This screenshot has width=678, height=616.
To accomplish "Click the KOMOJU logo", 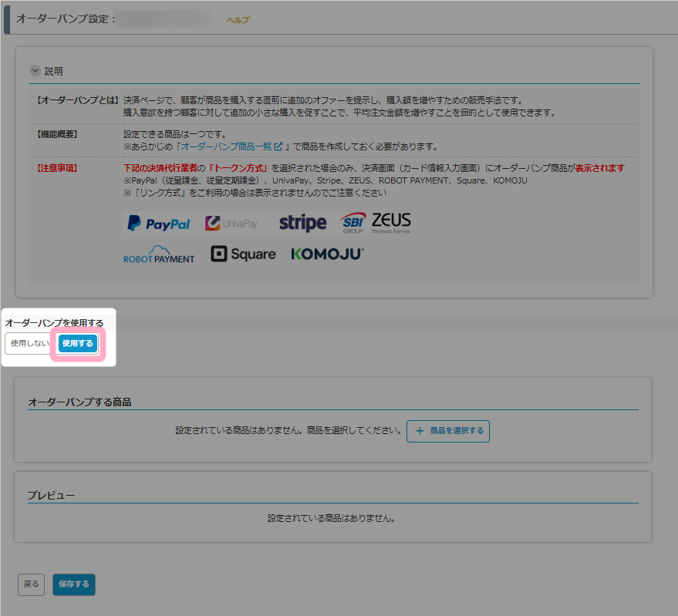I will click(327, 254).
